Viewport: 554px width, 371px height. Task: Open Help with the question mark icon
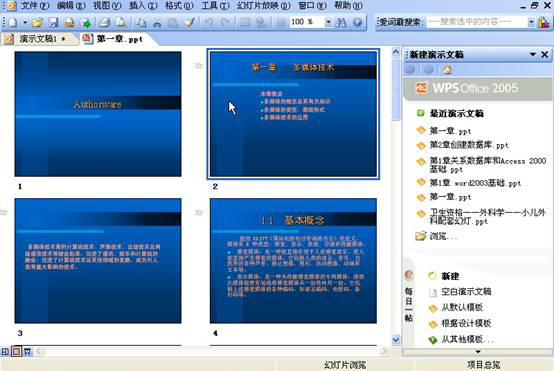tap(357, 23)
